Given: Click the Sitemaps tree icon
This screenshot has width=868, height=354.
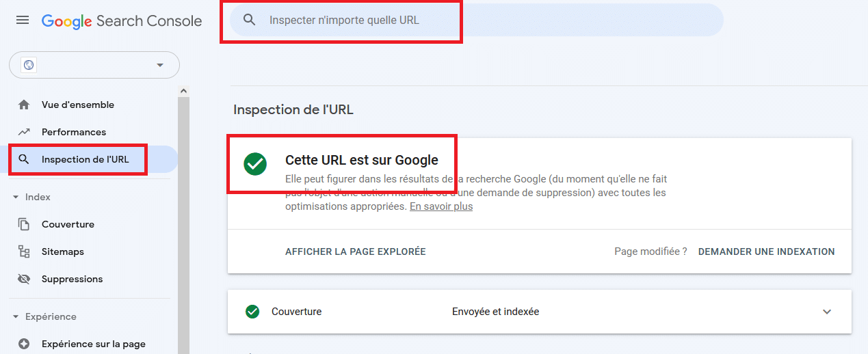Looking at the screenshot, I should point(24,251).
